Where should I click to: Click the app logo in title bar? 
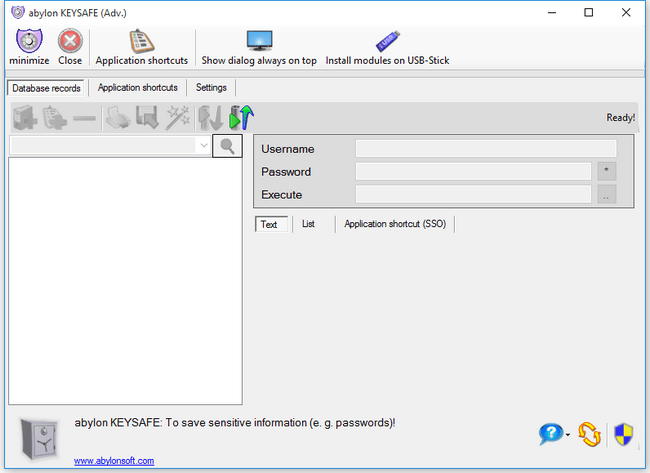coord(17,12)
